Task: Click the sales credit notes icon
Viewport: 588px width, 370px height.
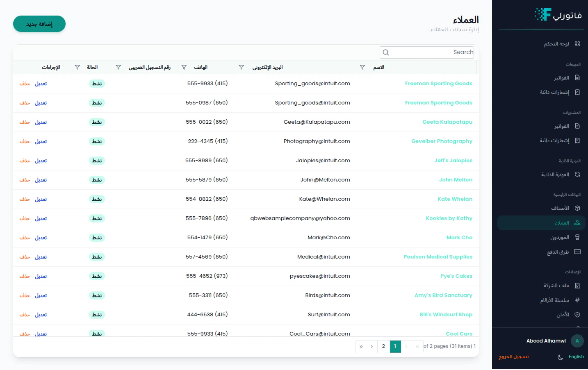Action: [x=577, y=92]
